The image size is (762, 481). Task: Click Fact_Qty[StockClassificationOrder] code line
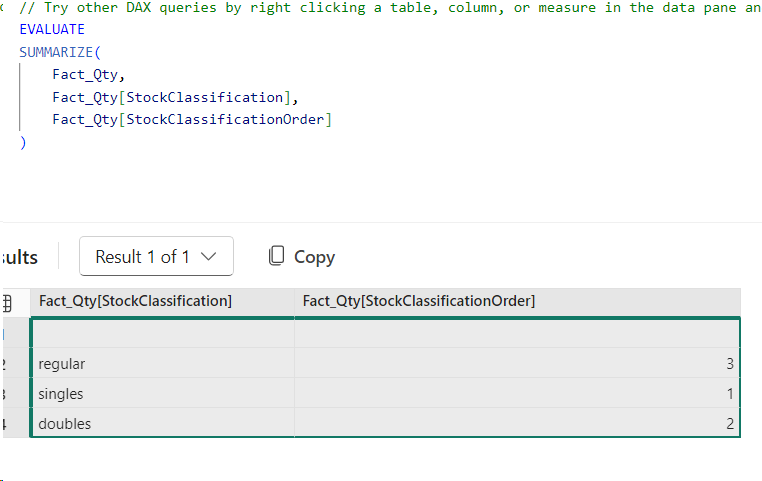192,120
